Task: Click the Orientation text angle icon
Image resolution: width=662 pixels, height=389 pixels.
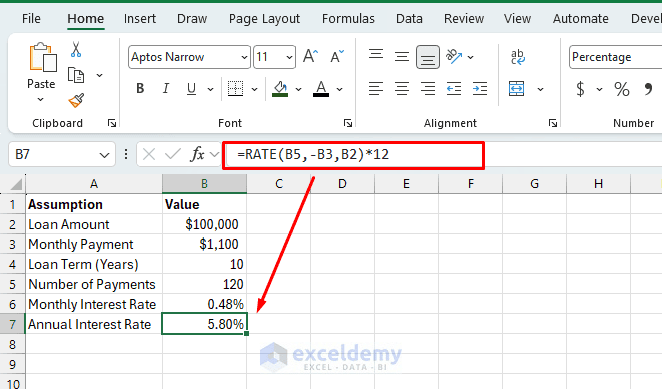Action: (x=454, y=56)
